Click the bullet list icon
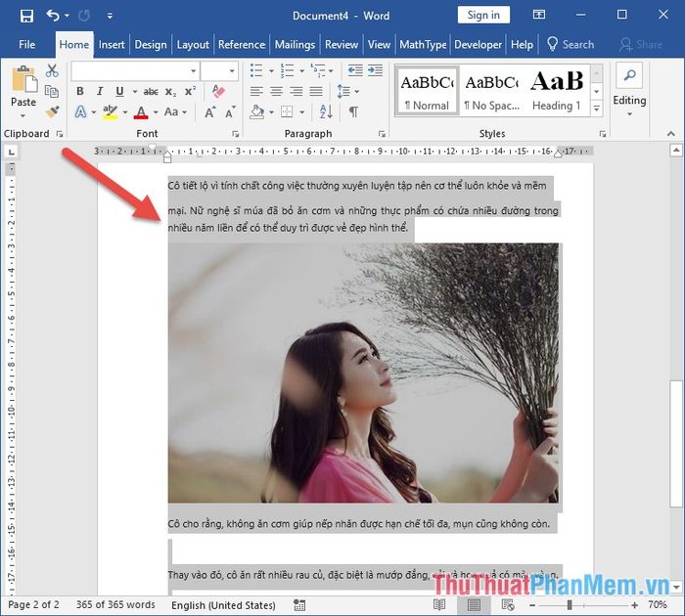Viewport: 685px width, 616px height. [256, 70]
